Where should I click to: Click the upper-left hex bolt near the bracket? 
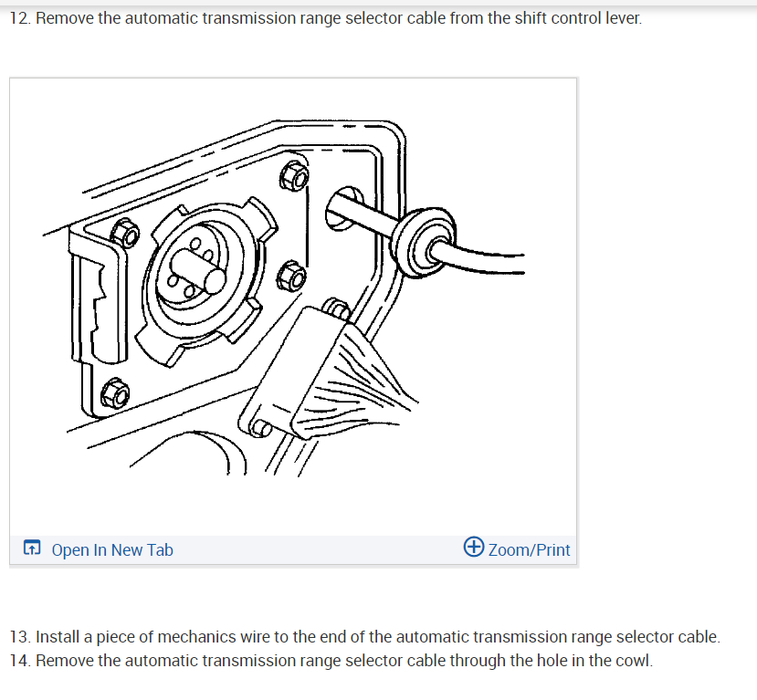tap(125, 234)
